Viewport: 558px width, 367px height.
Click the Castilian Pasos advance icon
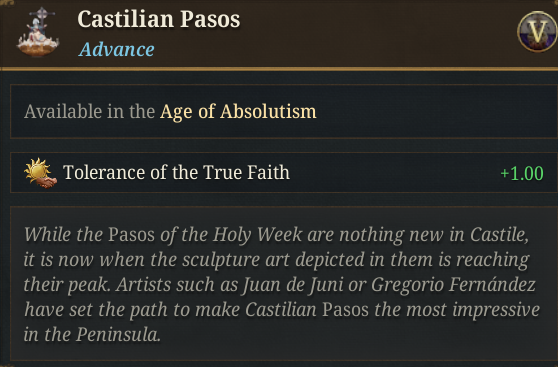[37, 32]
